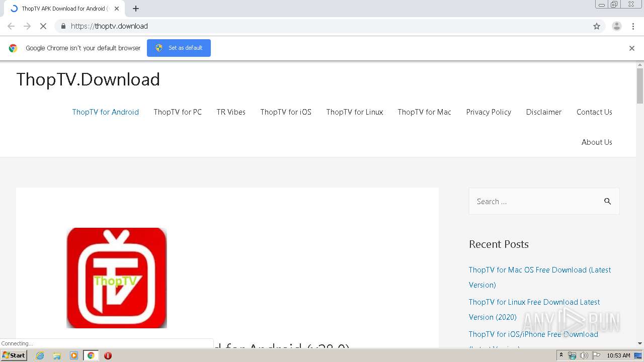The height and width of the screenshot is (362, 644).
Task: Open ThopTV for Mac OS Free Download post
Action: [540, 277]
